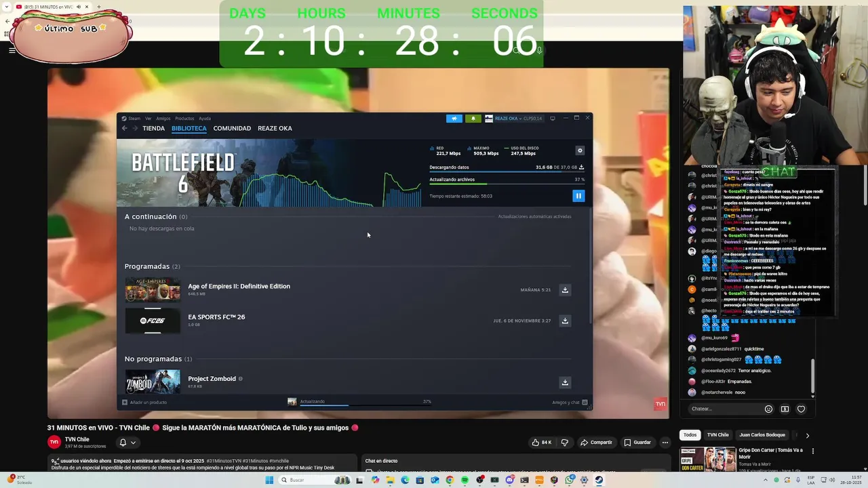The image size is (868, 488).
Task: Open Age of Empires II thumbnail
Action: pyautogui.click(x=153, y=290)
